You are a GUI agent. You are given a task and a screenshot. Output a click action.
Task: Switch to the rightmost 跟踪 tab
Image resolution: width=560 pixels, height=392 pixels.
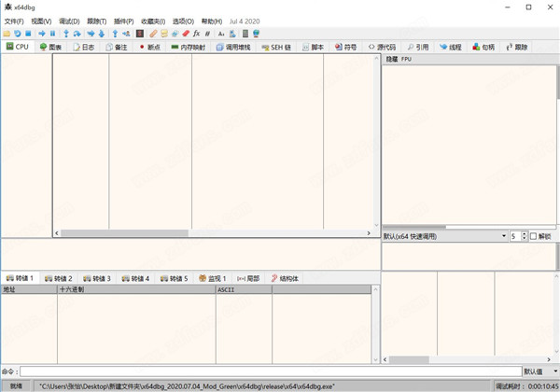coord(517,47)
